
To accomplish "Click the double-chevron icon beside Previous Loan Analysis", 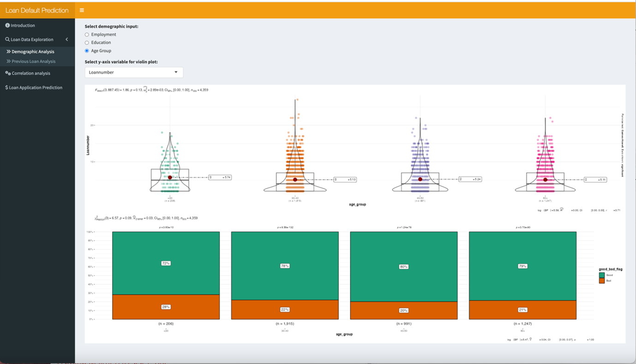I will point(8,61).
